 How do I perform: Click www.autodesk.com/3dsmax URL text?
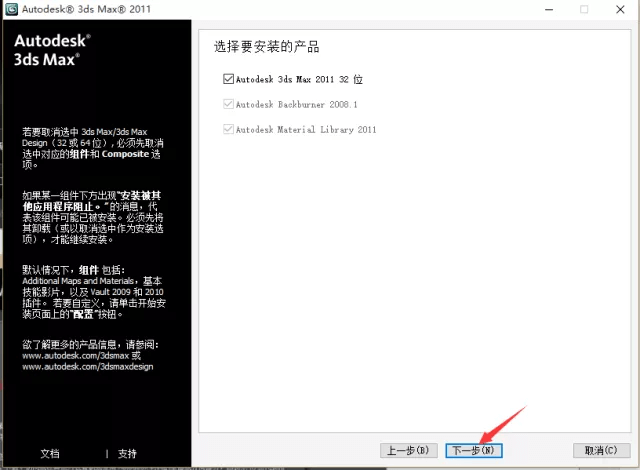tap(76, 356)
